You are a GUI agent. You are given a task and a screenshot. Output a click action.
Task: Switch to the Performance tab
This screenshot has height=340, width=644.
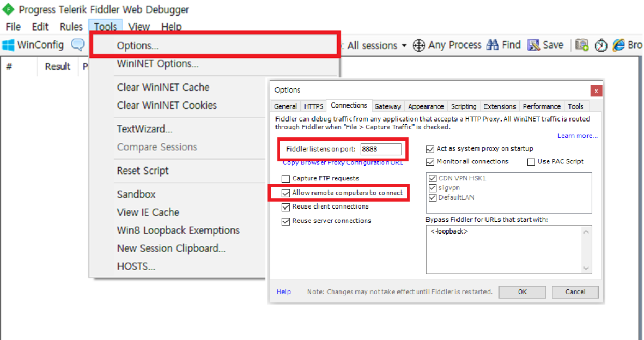[542, 106]
